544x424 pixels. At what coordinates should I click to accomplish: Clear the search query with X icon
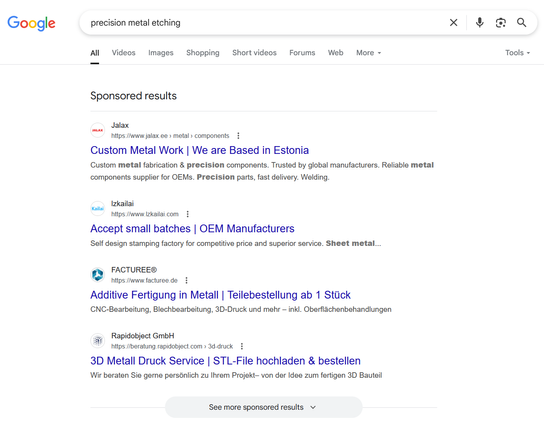[x=453, y=23]
